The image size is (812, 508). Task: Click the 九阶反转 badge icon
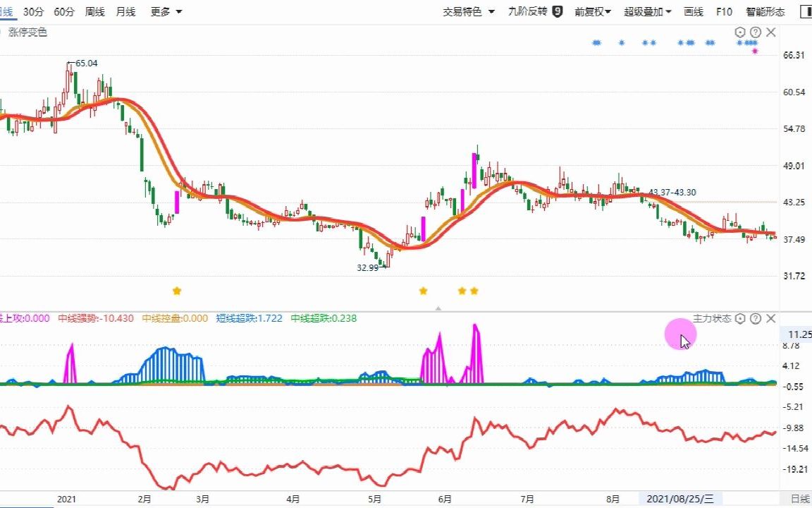pyautogui.click(x=558, y=12)
